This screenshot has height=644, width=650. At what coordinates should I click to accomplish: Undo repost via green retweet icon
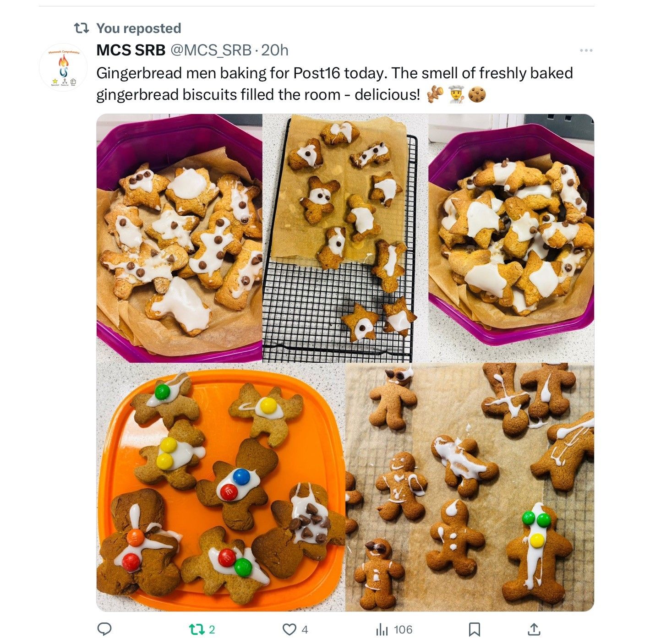[x=197, y=629]
